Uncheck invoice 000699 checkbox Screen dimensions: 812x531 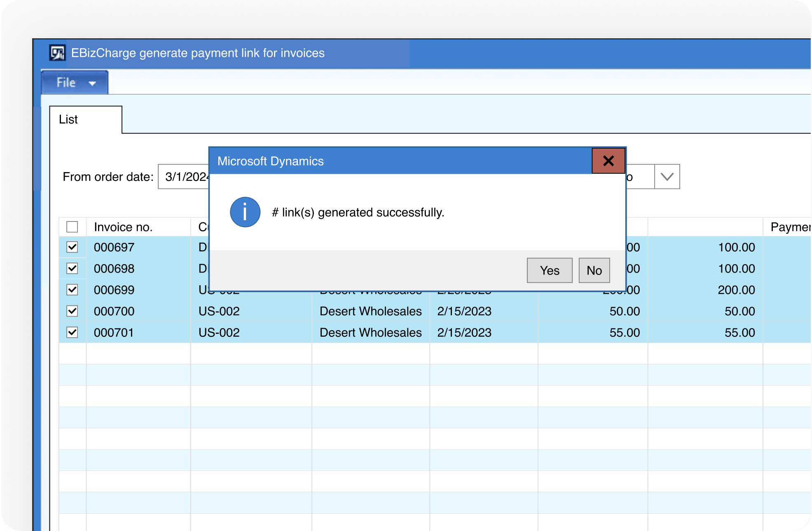click(x=72, y=290)
